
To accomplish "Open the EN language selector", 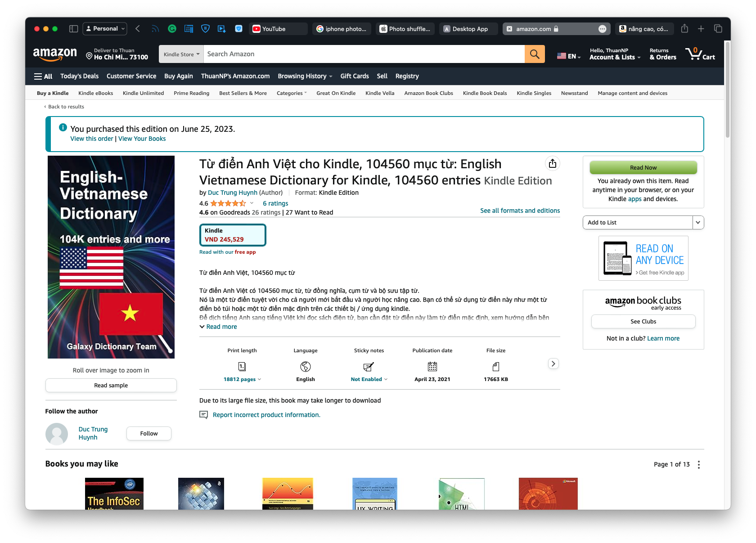I will click(x=569, y=56).
